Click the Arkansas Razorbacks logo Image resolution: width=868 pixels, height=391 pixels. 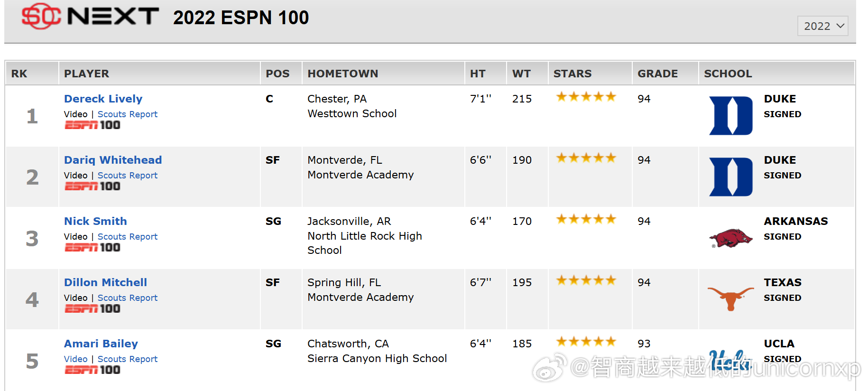pos(730,238)
